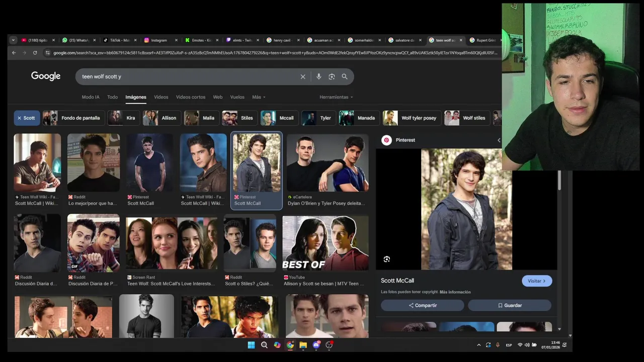644x362 pixels.
Task: Open the Más información copyright link
Action: click(455, 292)
